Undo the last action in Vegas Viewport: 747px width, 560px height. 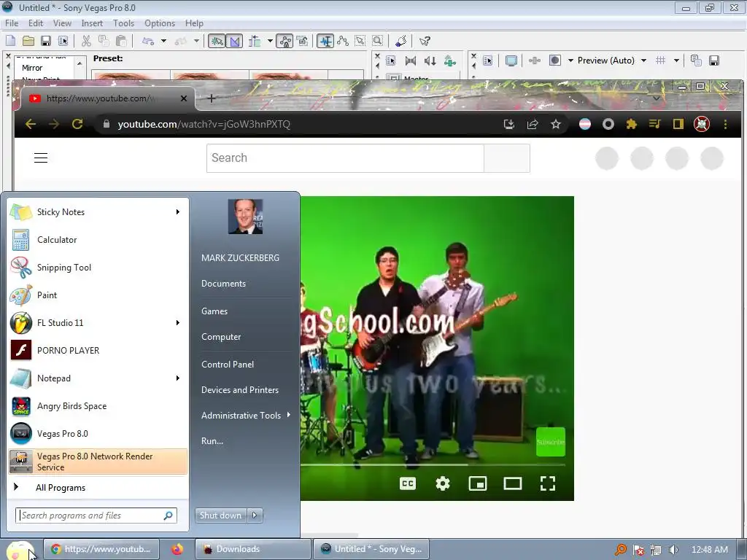[147, 41]
